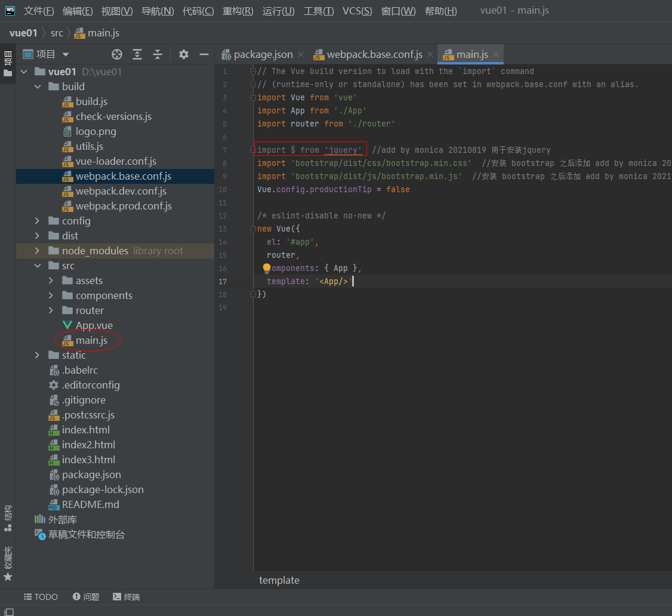The image size is (672, 616).
Task: Click the lightbulb quick-fix icon in editor
Action: 267,268
